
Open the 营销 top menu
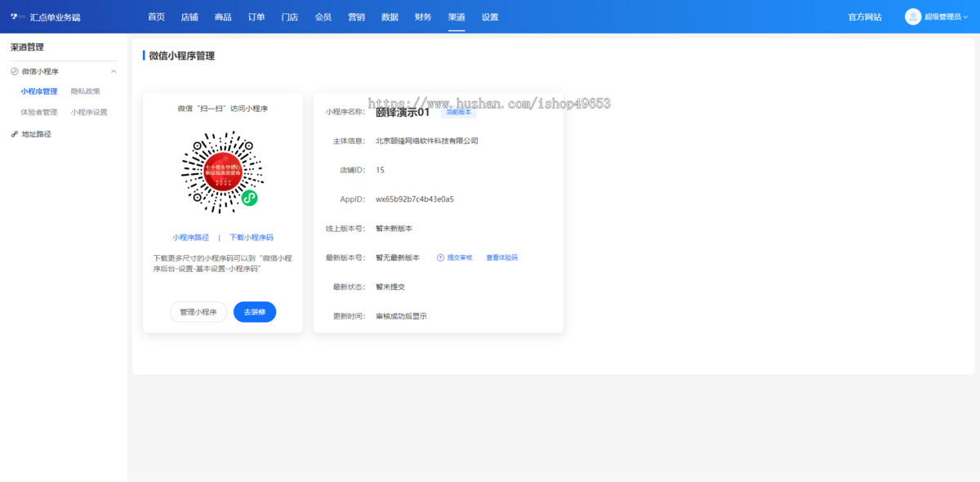pyautogui.click(x=356, y=16)
